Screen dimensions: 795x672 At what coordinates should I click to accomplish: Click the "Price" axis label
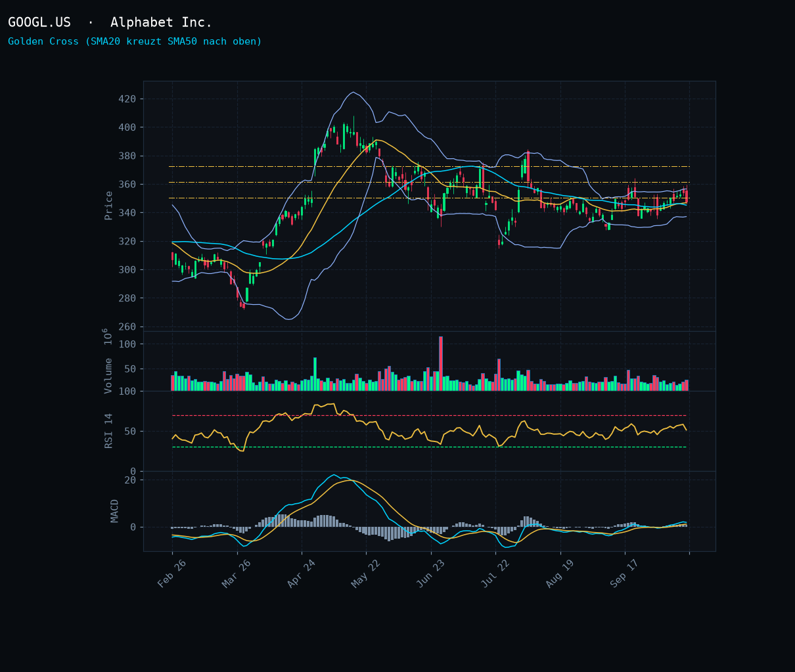click(108, 206)
